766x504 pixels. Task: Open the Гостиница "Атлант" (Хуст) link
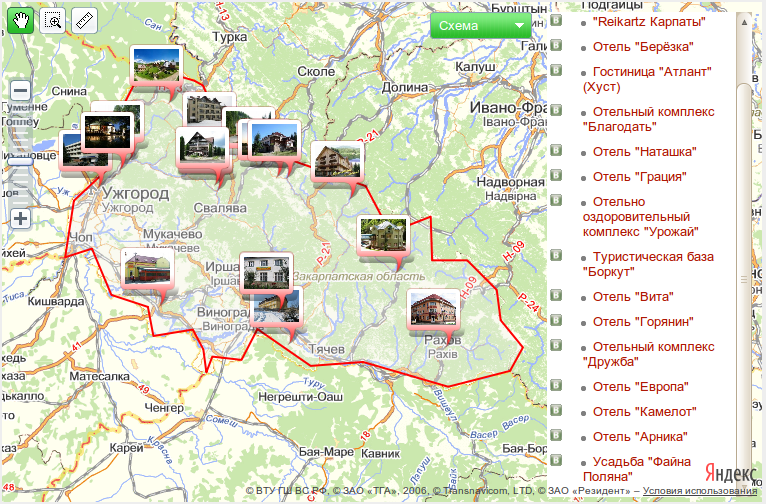click(647, 79)
